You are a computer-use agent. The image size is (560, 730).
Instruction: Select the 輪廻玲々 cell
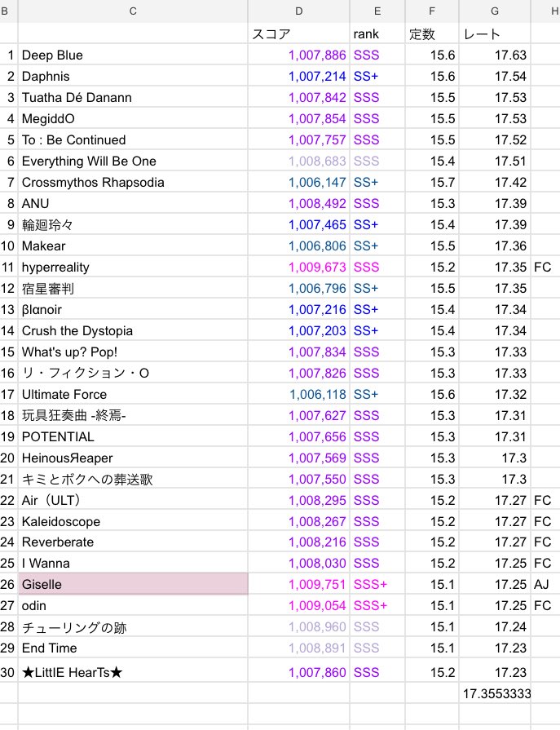[133, 224]
